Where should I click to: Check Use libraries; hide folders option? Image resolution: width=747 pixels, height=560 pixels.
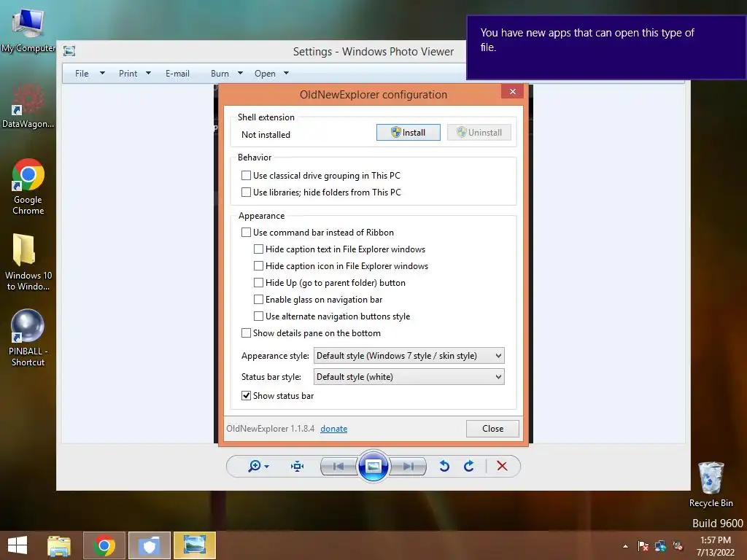click(x=321, y=192)
